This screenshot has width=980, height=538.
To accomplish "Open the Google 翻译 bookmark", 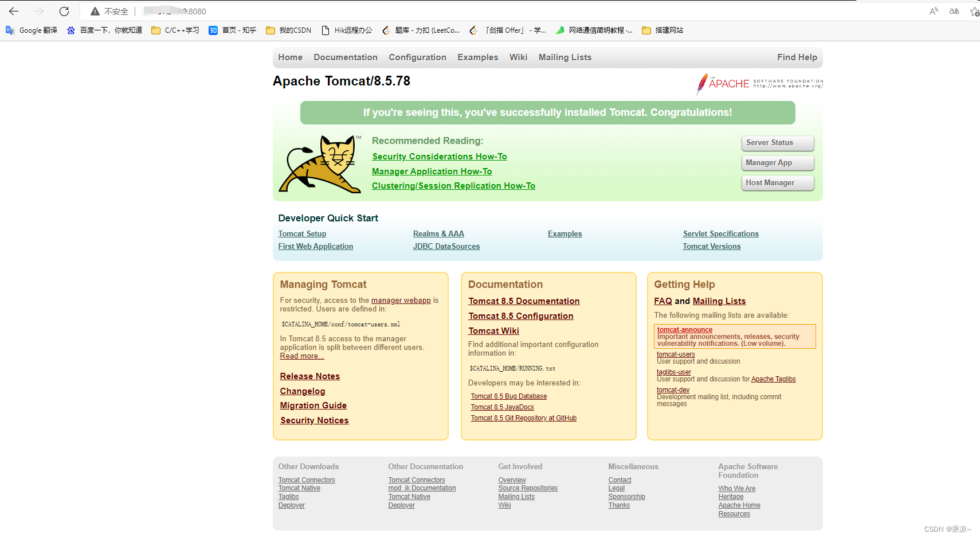I will [32, 30].
